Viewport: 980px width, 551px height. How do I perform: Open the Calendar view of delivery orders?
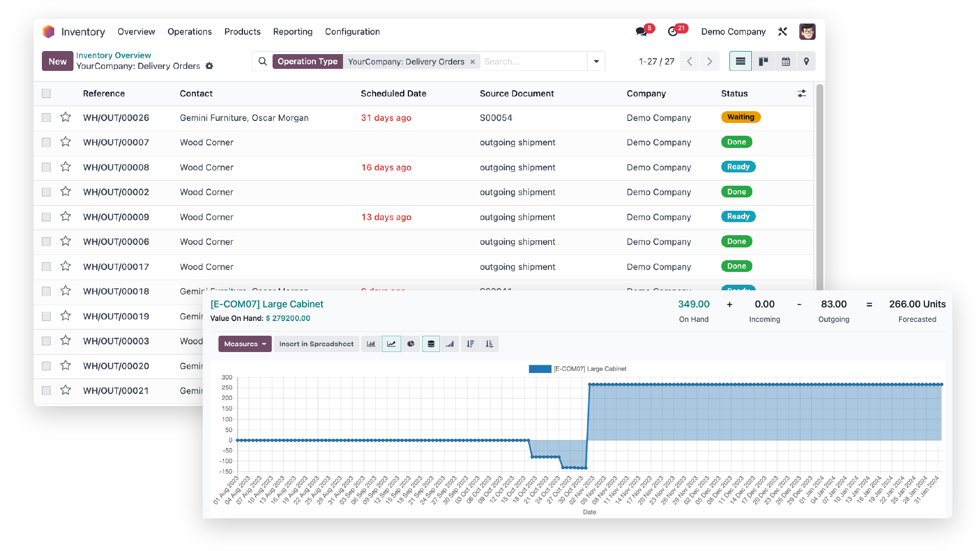pyautogui.click(x=786, y=61)
